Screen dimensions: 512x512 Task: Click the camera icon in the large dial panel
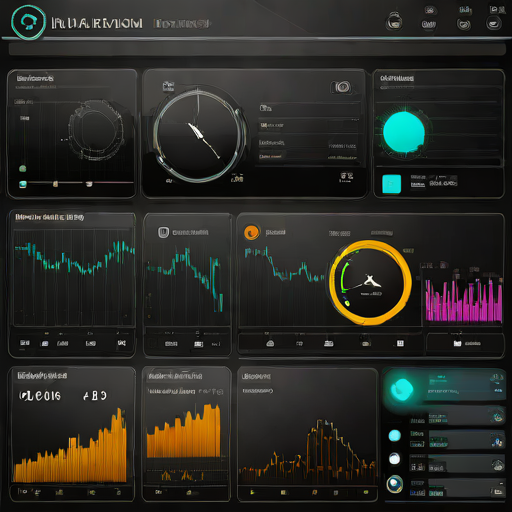341,87
